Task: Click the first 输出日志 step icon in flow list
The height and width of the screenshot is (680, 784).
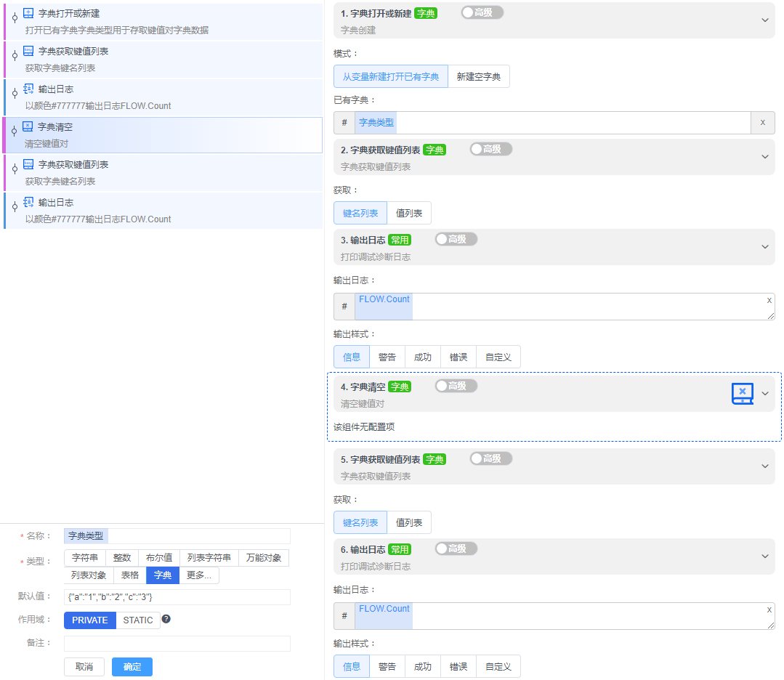Action: [28, 89]
